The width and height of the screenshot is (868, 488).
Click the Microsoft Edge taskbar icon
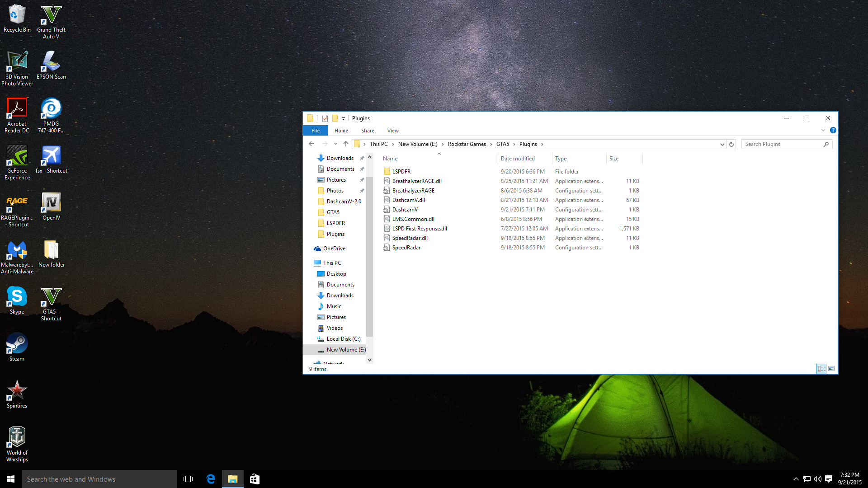click(211, 479)
